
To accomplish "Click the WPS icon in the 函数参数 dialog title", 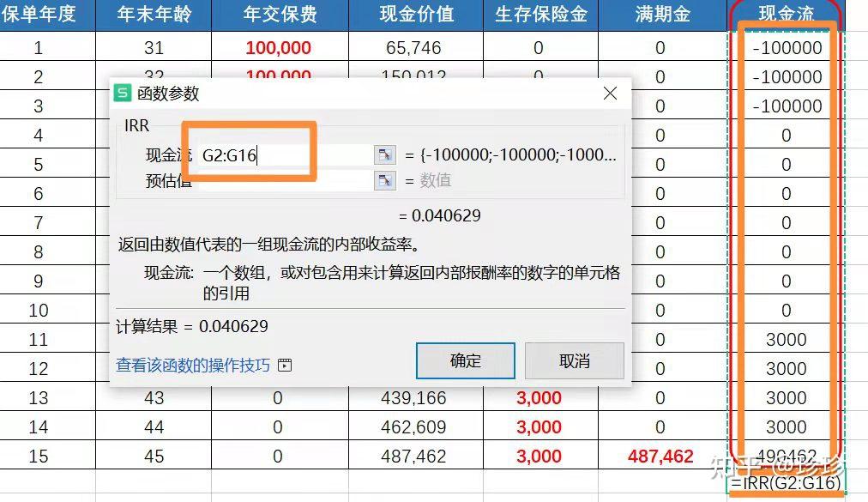I will [123, 93].
